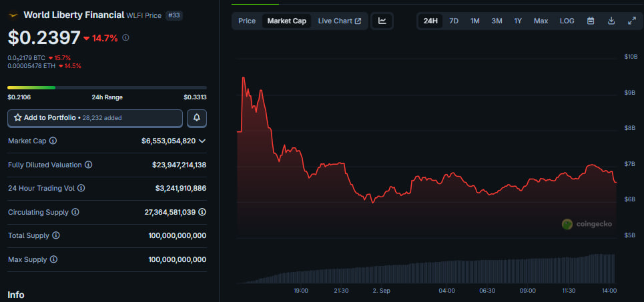Viewport: 644px width, 302px height.
Task: Click info icon beside Fully Diluted Valuation
Action: point(89,165)
